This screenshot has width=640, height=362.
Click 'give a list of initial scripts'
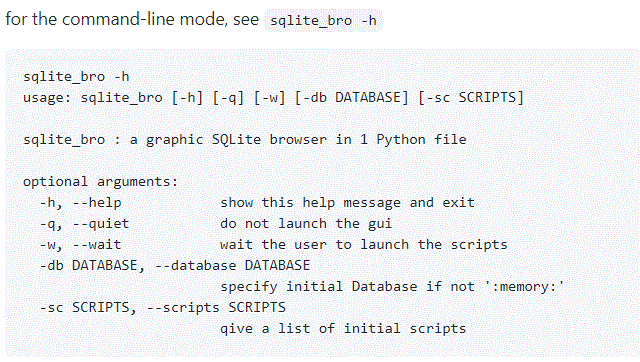tap(343, 329)
